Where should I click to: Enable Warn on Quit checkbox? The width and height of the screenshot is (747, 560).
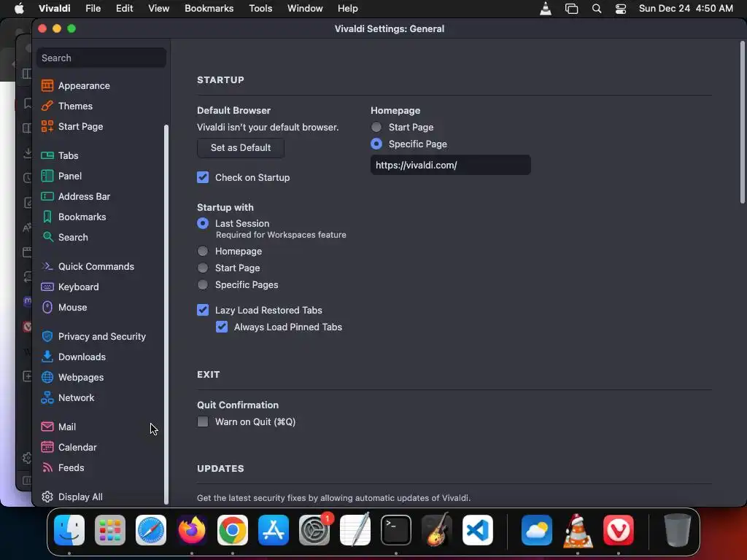203,421
